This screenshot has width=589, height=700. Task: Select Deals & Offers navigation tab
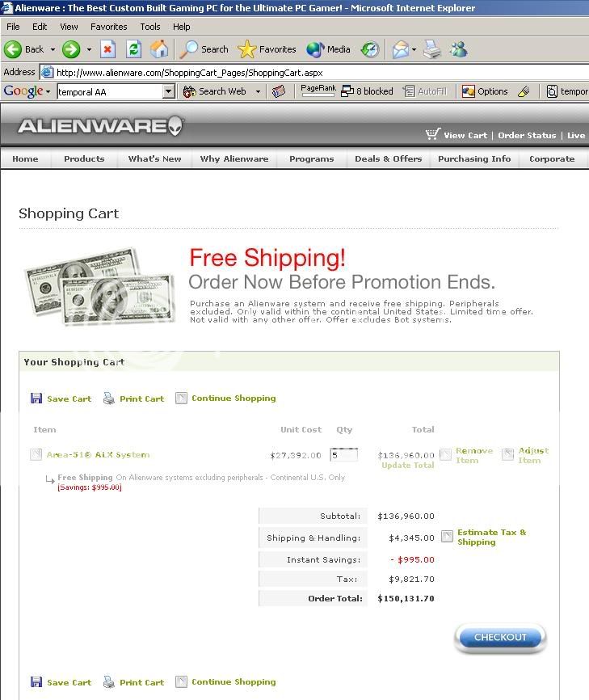click(x=388, y=159)
